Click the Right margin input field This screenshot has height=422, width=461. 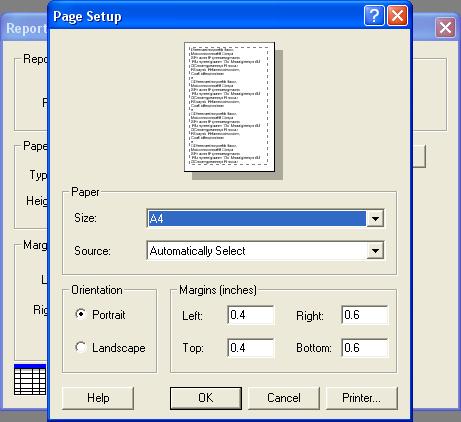tap(365, 315)
